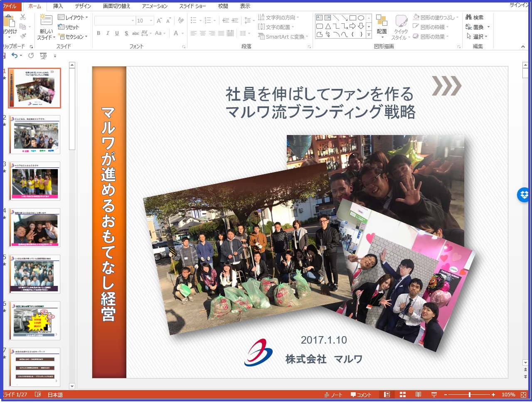Click the Undo arrow in quick access toolbar
Screen dimensions: 532x403
[15, 55]
